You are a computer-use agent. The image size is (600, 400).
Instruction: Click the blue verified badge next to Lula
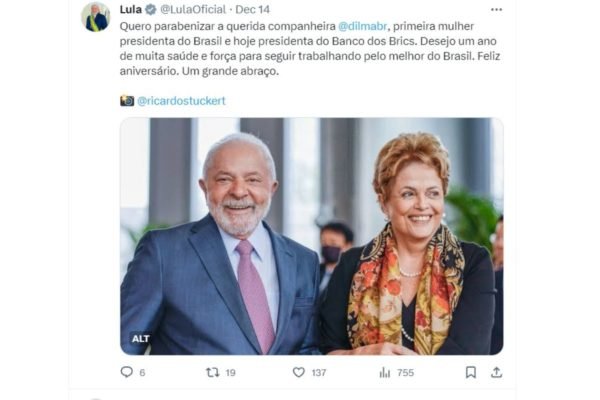tap(151, 10)
